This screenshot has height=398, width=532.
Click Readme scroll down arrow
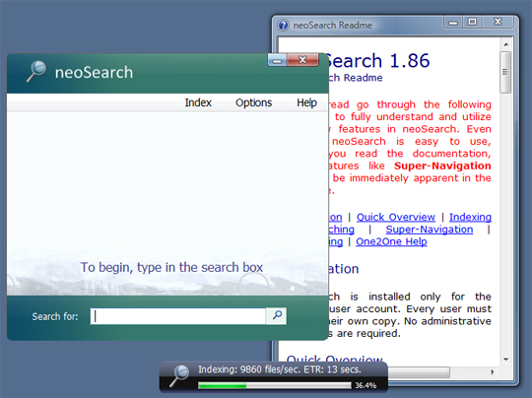(505, 360)
